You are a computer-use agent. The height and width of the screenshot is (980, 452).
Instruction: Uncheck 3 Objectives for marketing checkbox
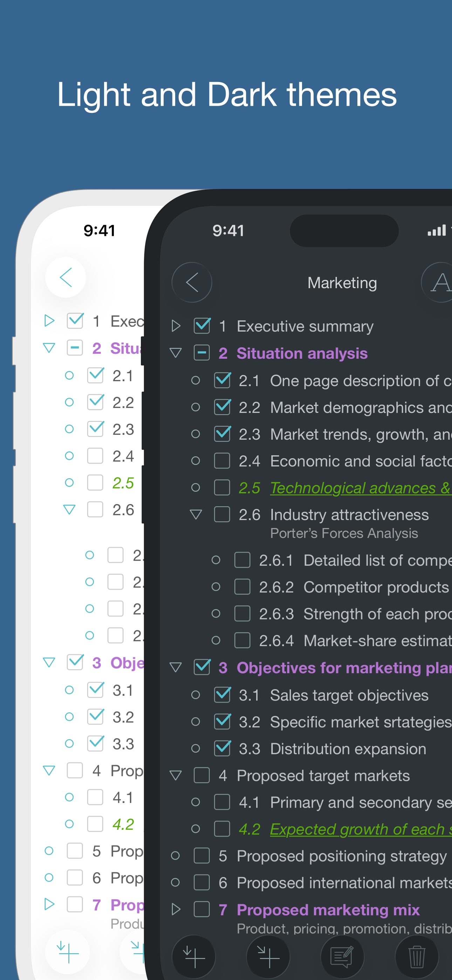click(202, 667)
